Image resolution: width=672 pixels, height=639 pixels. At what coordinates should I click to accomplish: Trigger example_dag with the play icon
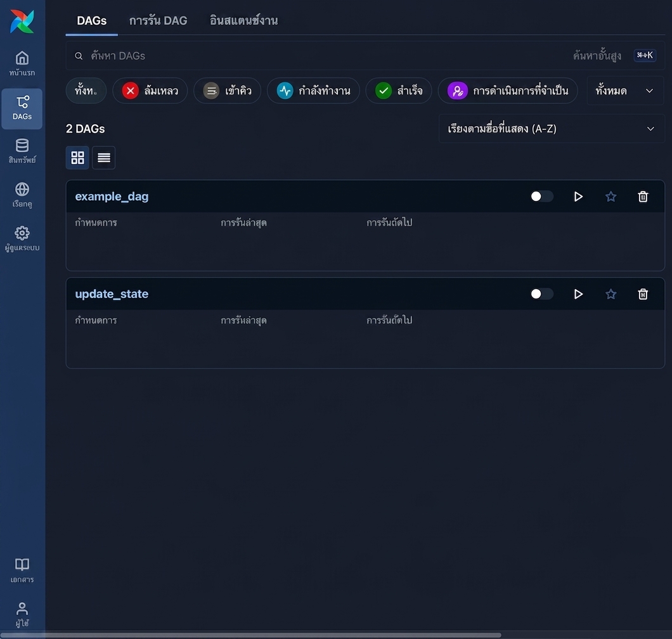578,197
